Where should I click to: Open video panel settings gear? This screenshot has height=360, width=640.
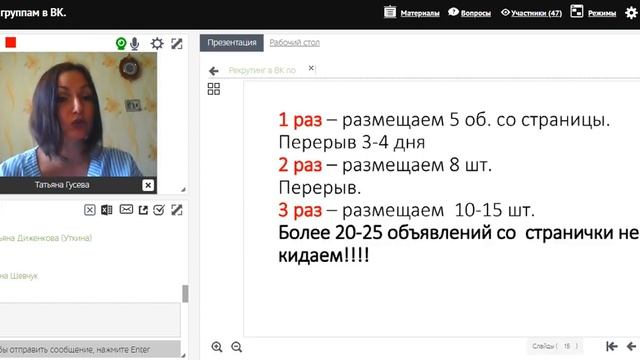(157, 43)
